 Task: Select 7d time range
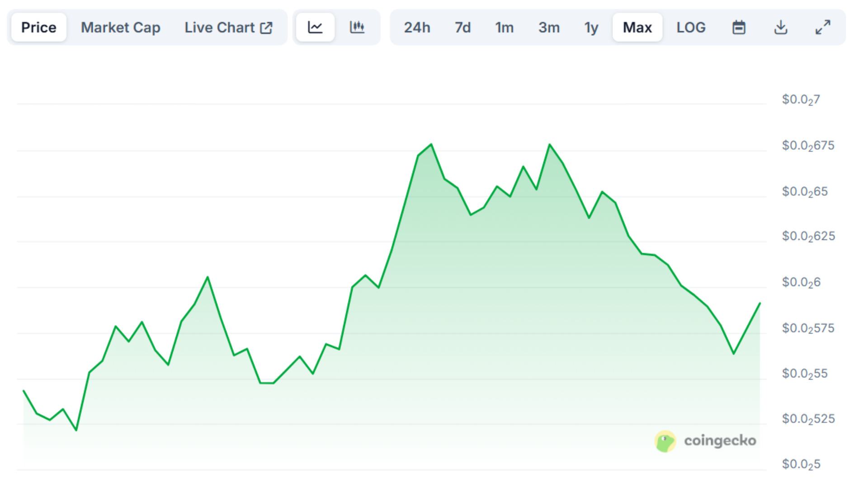point(462,28)
